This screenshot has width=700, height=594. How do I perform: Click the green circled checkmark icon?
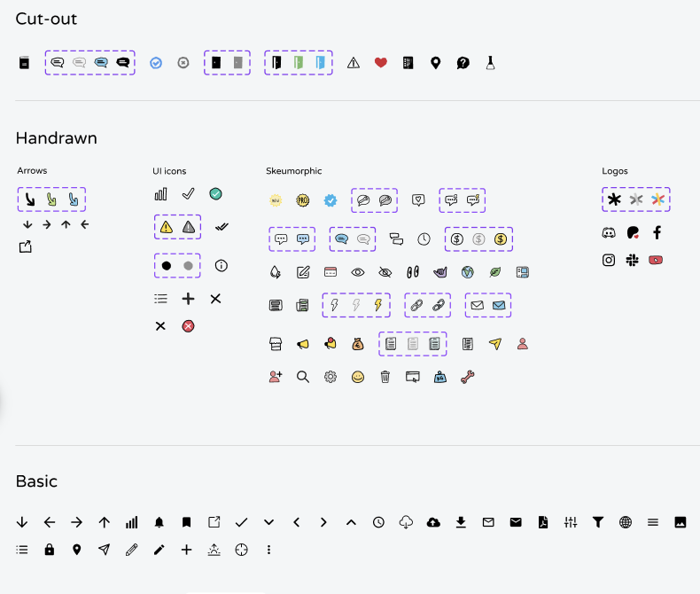click(x=215, y=194)
